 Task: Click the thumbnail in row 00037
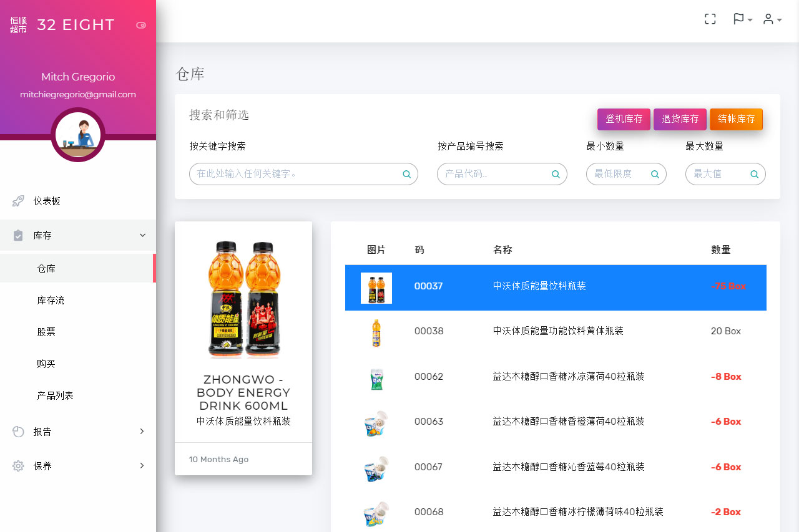coord(376,288)
